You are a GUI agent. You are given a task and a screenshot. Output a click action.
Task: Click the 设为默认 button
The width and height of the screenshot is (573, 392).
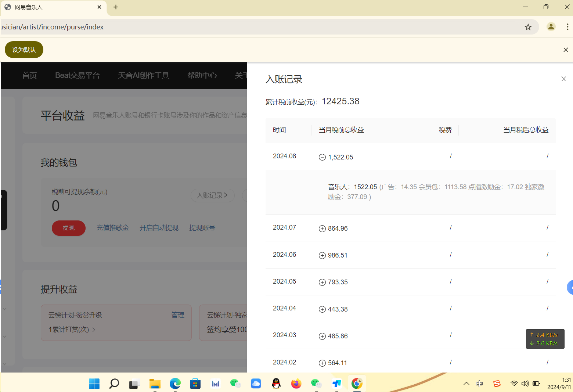click(24, 50)
